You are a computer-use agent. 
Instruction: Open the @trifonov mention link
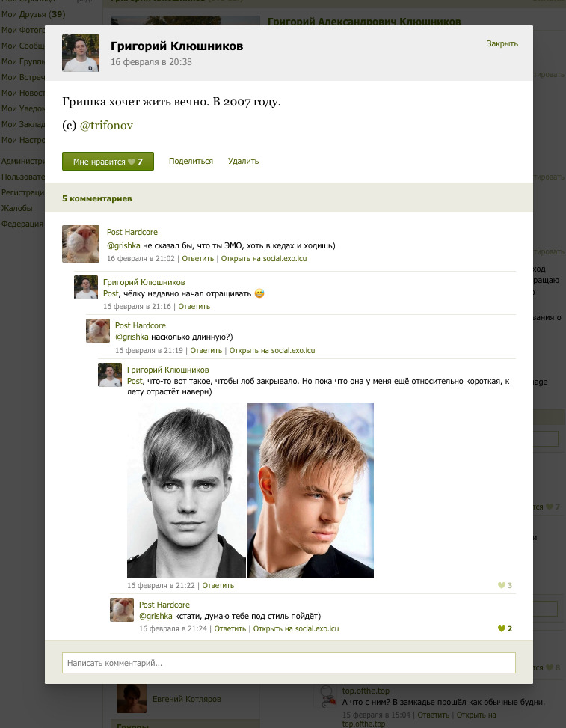pyautogui.click(x=106, y=126)
